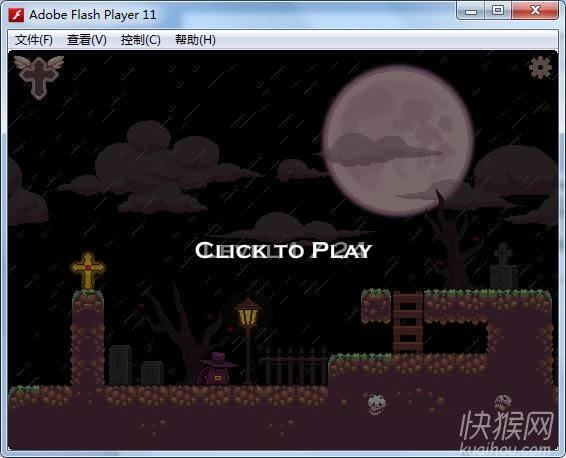This screenshot has height=458, width=566.
Task: Click the wooden ladder
Action: 408,322
